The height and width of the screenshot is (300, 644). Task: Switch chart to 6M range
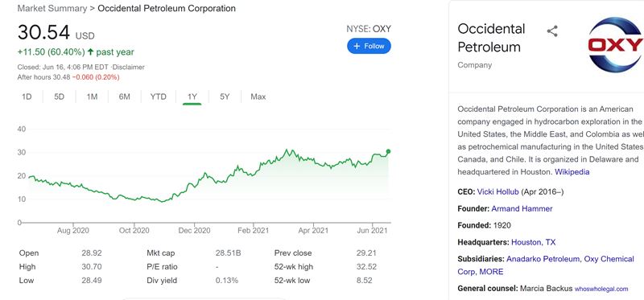point(125,97)
